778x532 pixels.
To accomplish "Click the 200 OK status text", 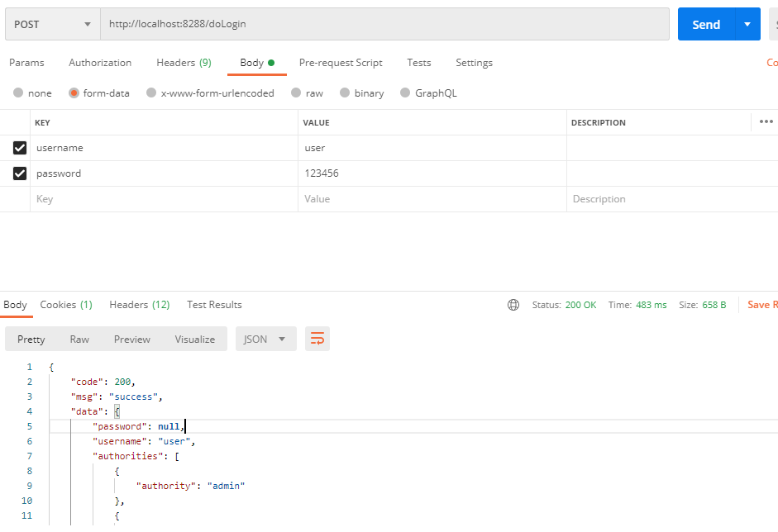I will point(580,305).
